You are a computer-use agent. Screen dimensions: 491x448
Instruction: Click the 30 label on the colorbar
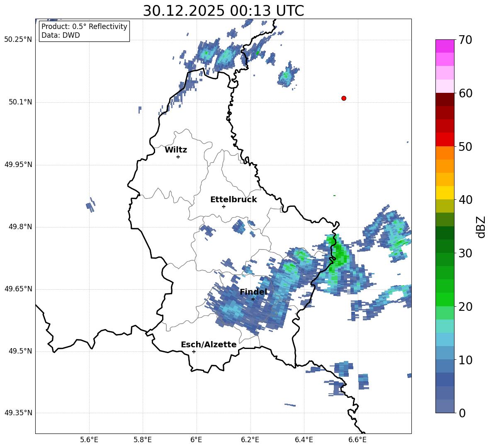point(465,253)
